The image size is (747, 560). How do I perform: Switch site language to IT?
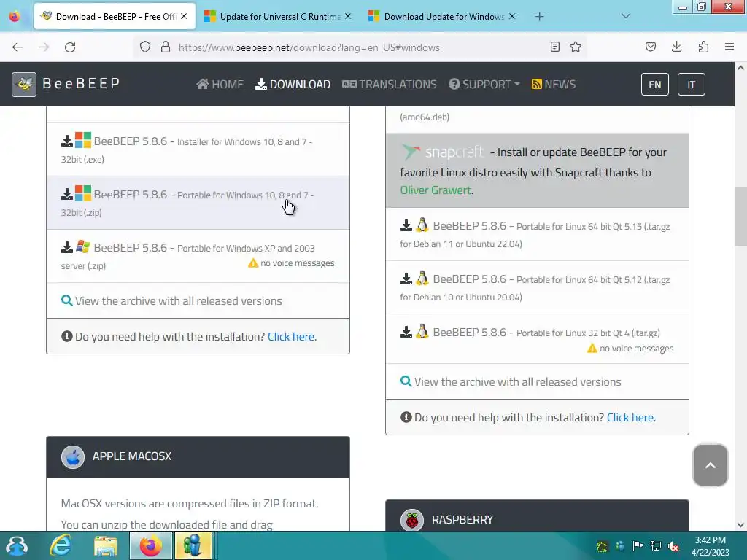click(x=691, y=85)
